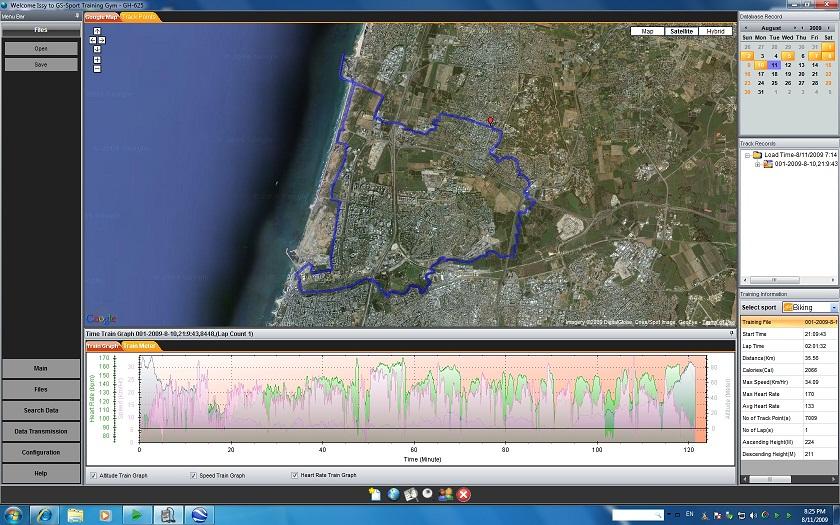Viewport: 840px width, 525px height.
Task: Click the Search Data button
Action: 41,410
